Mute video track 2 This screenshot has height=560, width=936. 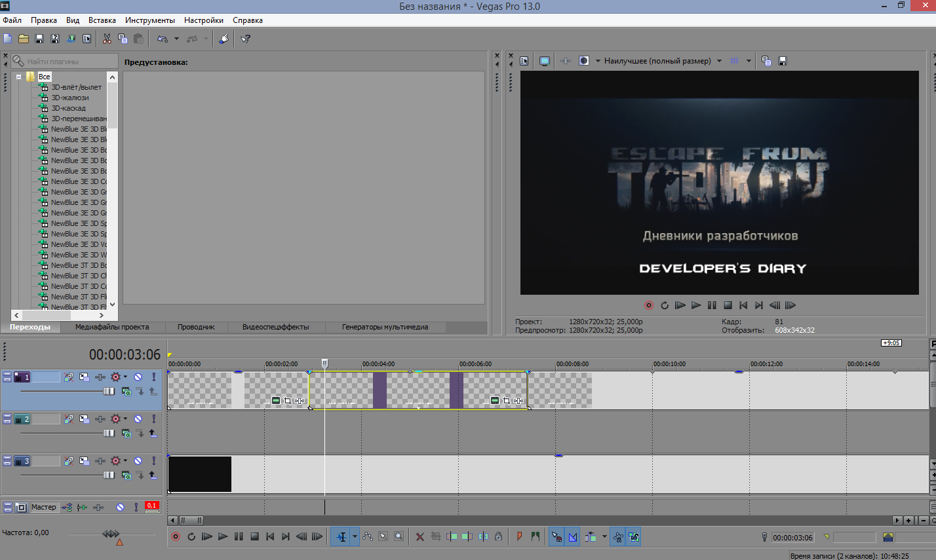pos(138,419)
